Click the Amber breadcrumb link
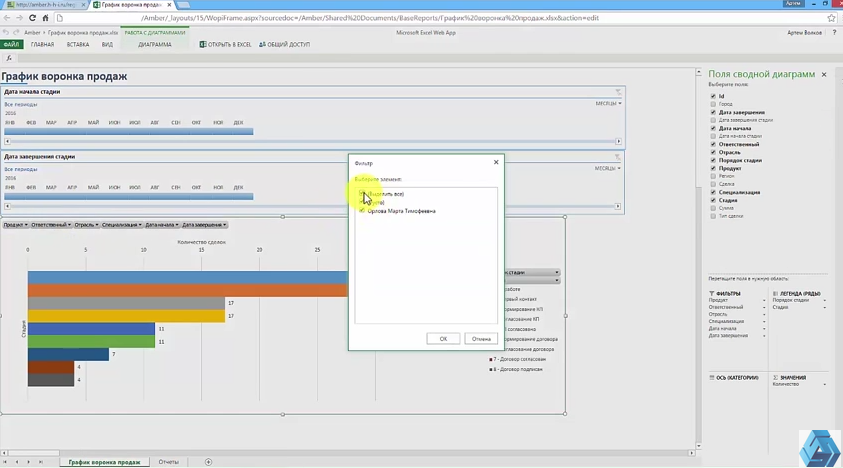 32,33
